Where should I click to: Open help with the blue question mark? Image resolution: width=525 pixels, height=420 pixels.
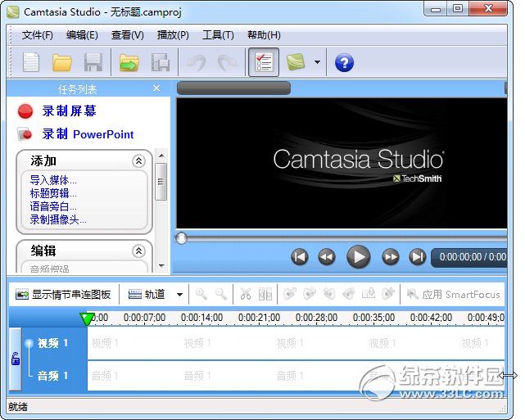pyautogui.click(x=344, y=62)
